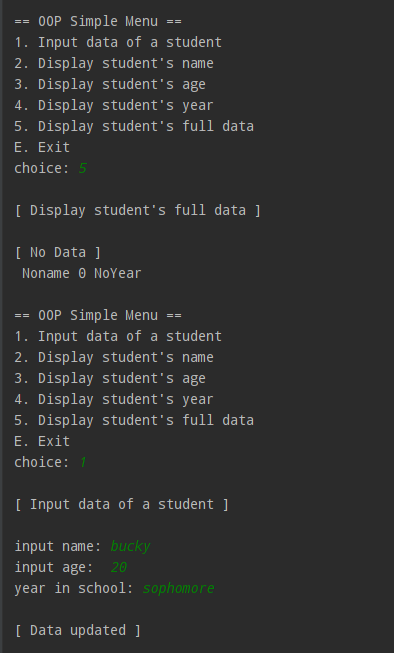This screenshot has height=653, width=394.
Task: Click the input age: prompt label
Action: click(54, 567)
